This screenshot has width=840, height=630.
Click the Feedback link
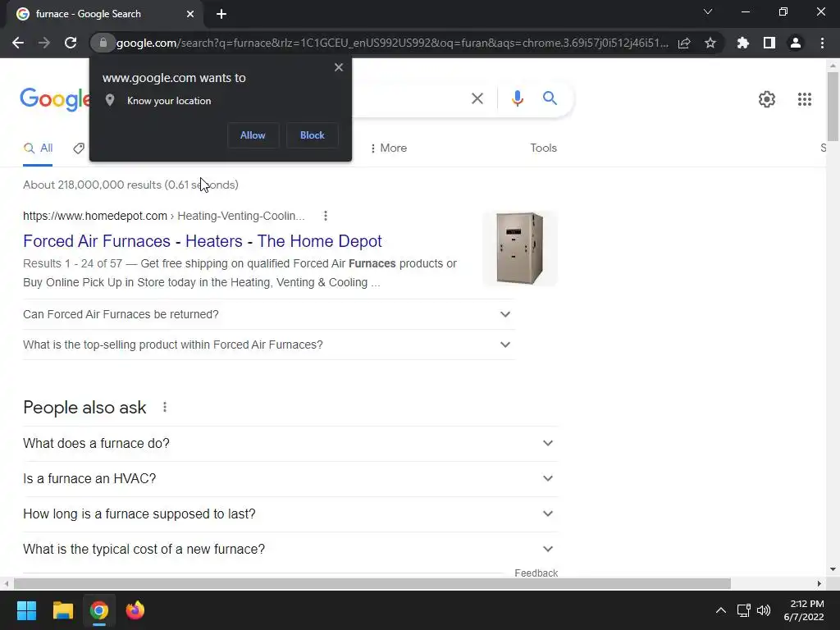pyautogui.click(x=536, y=573)
